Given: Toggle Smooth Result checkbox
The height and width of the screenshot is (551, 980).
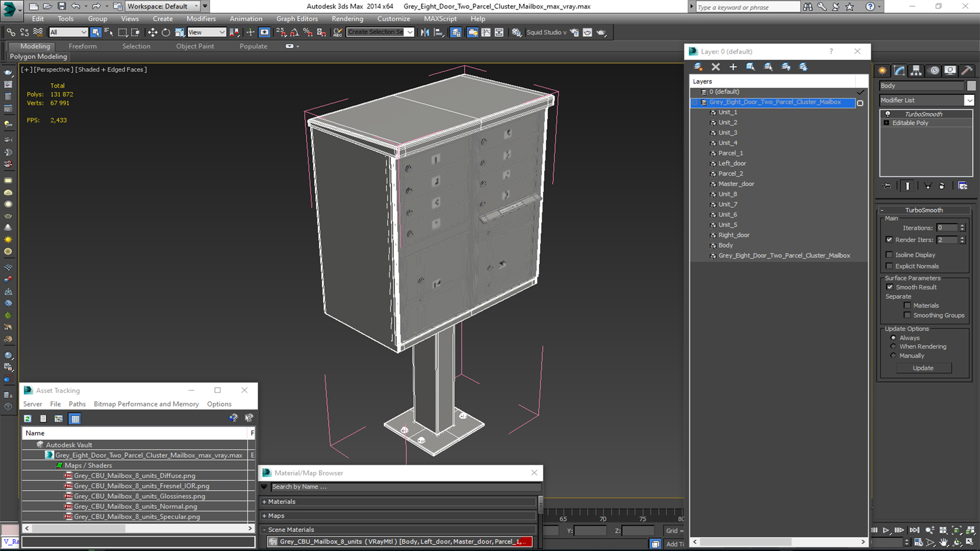Looking at the screenshot, I should [890, 287].
